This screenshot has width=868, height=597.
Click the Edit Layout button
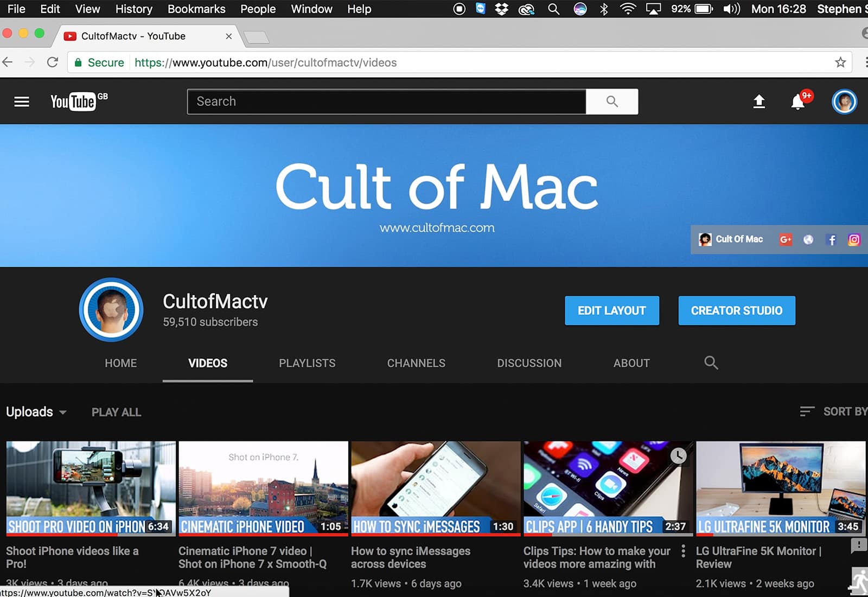(611, 310)
